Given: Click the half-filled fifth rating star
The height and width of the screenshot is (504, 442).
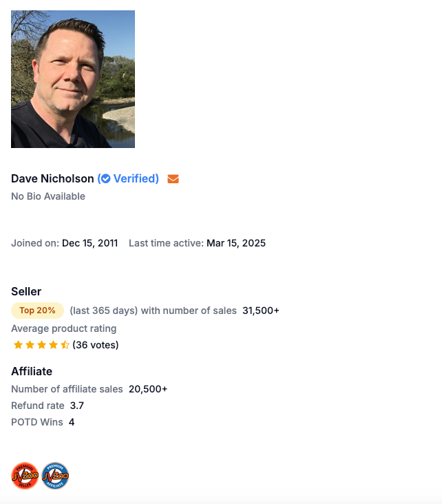Looking at the screenshot, I should (65, 345).
